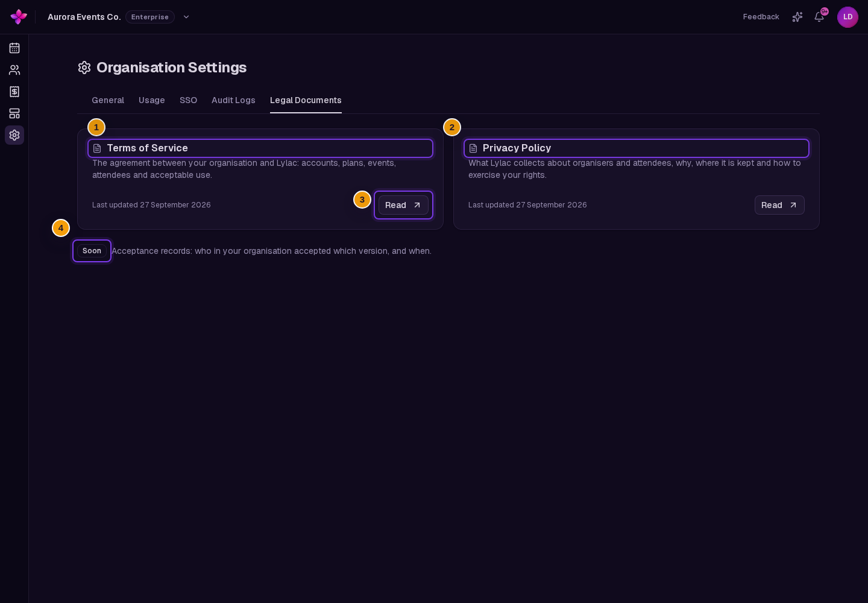Open the SSO tab
The image size is (868, 603).
coord(189,100)
